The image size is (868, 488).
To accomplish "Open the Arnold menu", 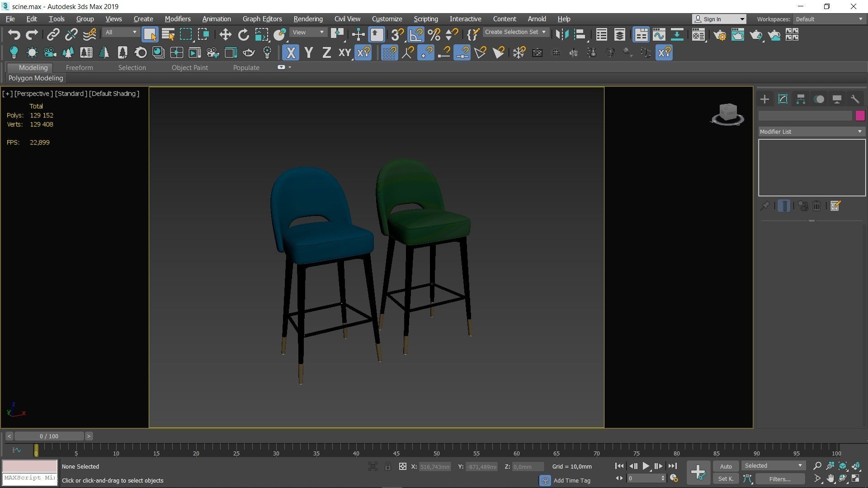I will 537,19.
